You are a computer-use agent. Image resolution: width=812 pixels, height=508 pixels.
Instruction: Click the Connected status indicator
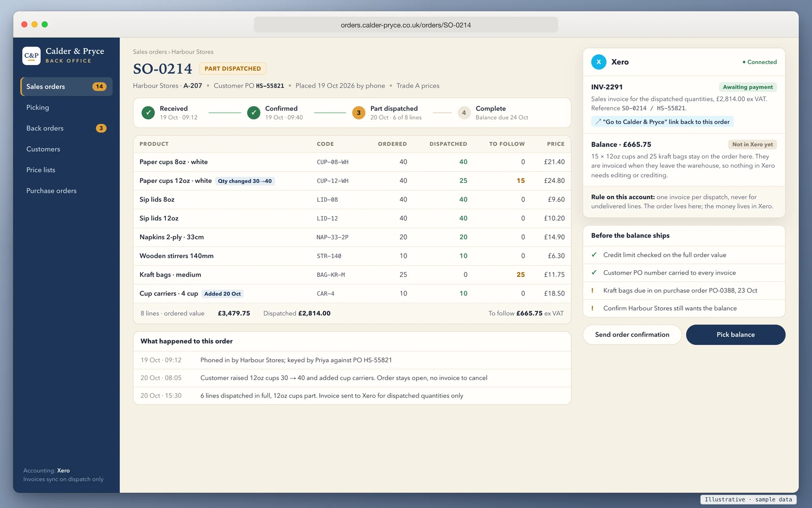760,62
